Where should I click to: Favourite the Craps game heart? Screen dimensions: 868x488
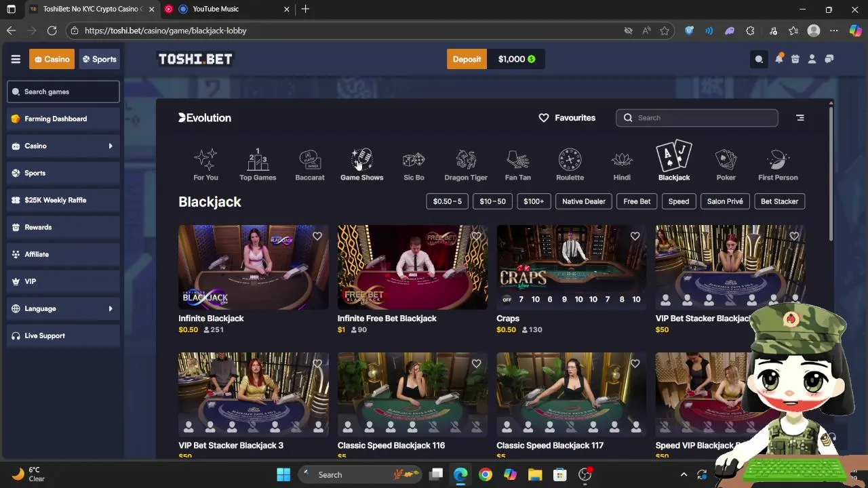(635, 237)
